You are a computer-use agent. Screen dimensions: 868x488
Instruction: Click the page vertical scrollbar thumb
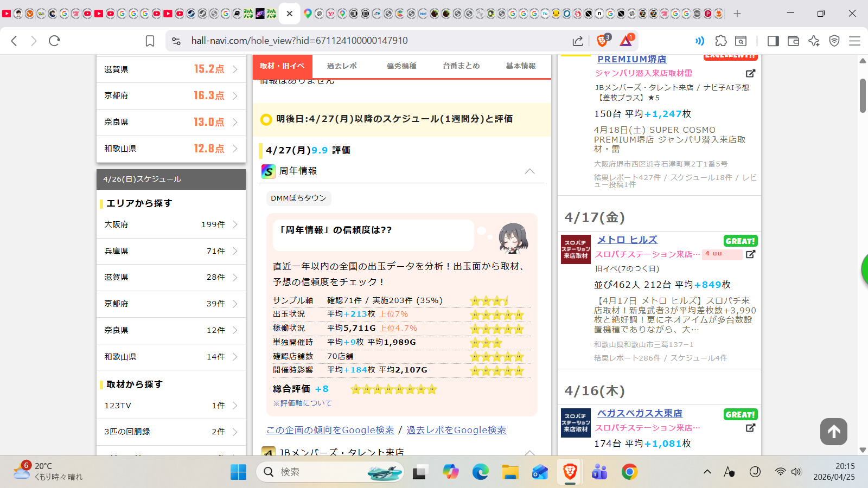tap(863, 95)
